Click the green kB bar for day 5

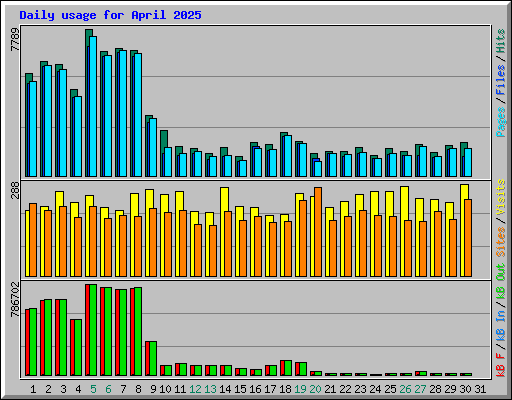coord(93,330)
